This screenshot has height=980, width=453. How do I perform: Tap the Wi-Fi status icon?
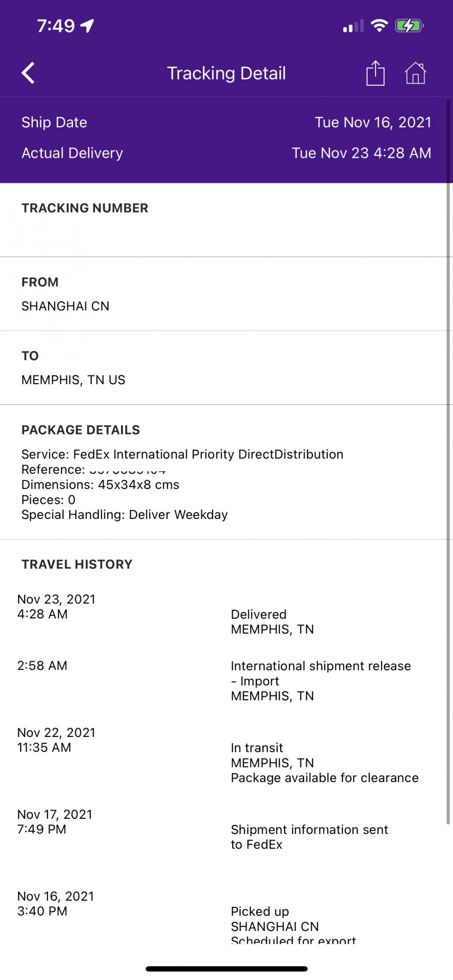pos(379,25)
